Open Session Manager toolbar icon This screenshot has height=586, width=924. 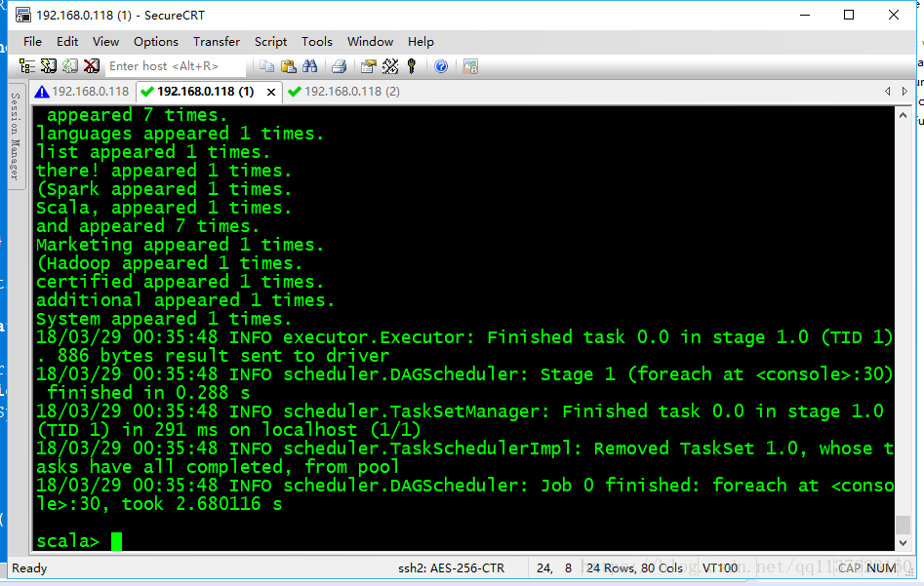tap(27, 66)
